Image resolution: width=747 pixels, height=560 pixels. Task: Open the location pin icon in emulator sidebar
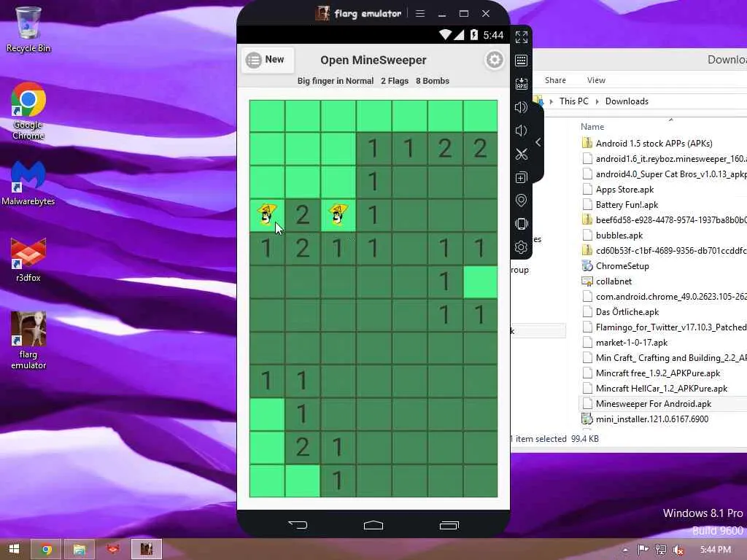coord(521,201)
